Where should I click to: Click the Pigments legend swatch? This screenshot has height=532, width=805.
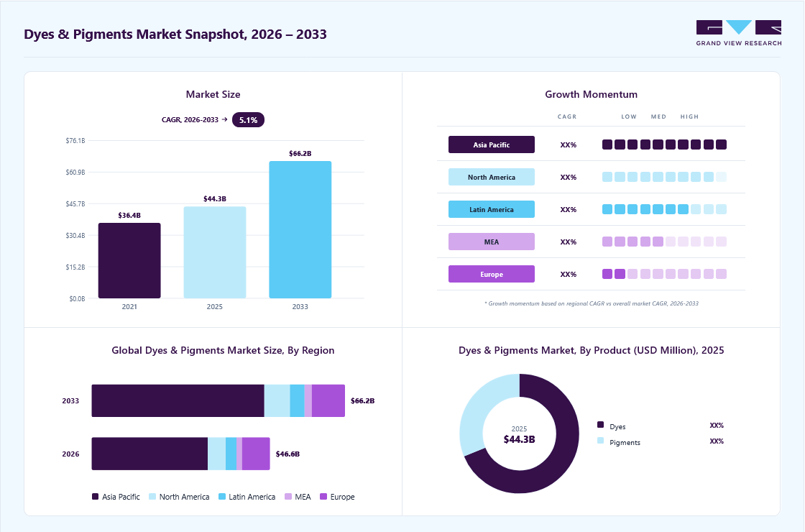(x=601, y=441)
